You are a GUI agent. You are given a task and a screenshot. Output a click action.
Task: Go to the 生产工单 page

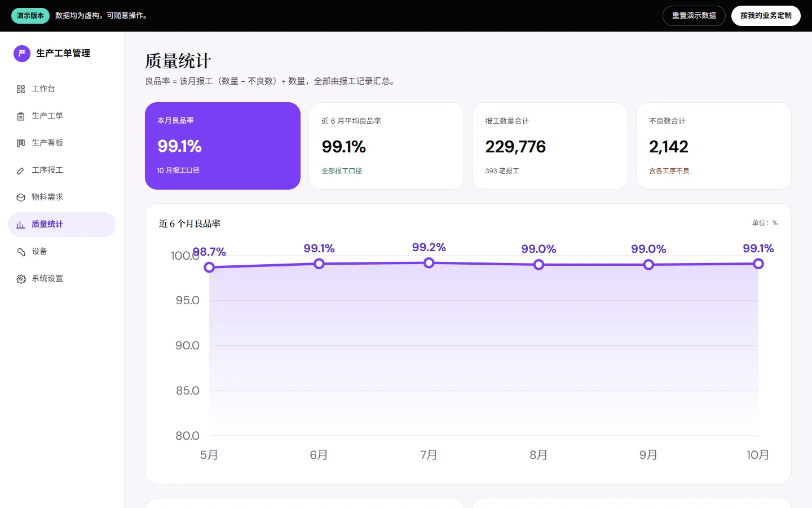click(62, 116)
